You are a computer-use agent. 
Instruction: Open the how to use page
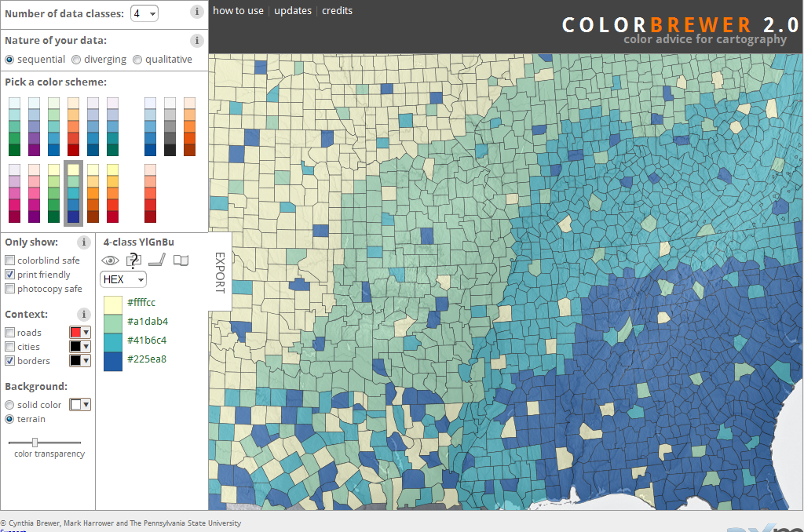238,10
